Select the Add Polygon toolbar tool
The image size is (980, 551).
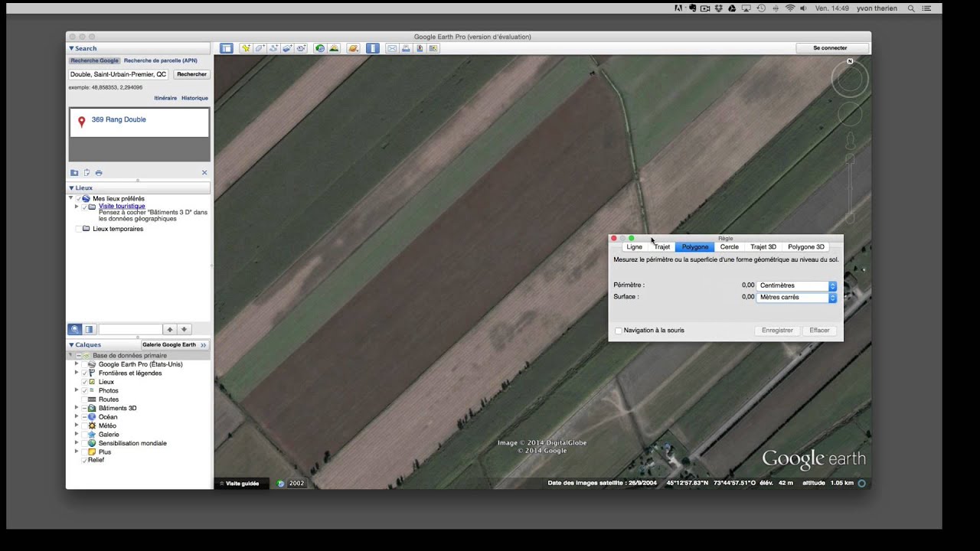[260, 48]
